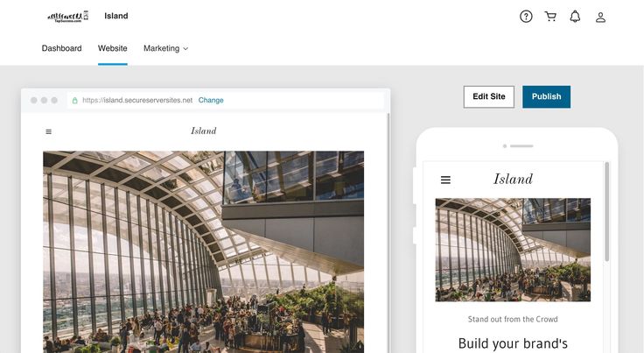Image resolution: width=644 pixels, height=353 pixels.
Task: Publish the site with the Publish button
Action: click(546, 96)
